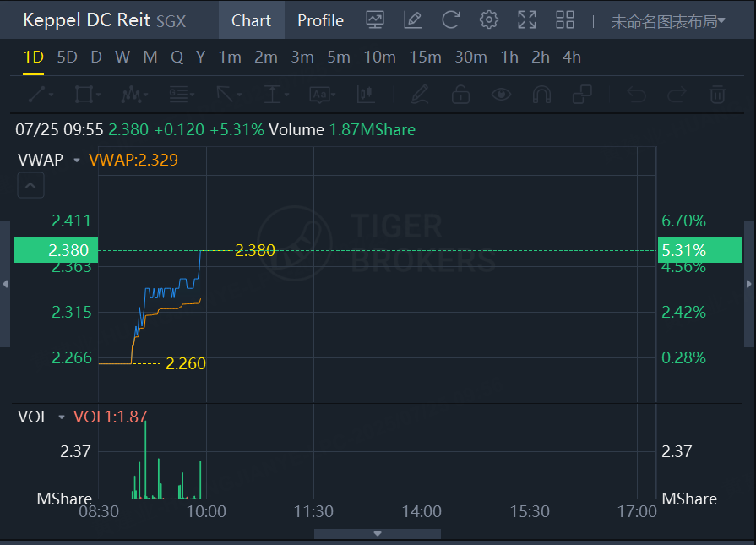Select the 2m interval
Viewport: 756px width, 545px height.
pos(266,57)
